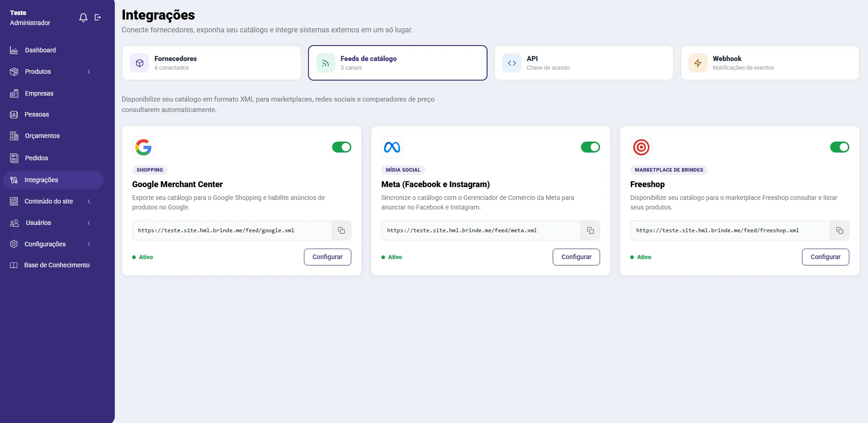Screen dimensions: 868x423
Task: Expand the Usuários submenu chevron
Action: (89, 223)
